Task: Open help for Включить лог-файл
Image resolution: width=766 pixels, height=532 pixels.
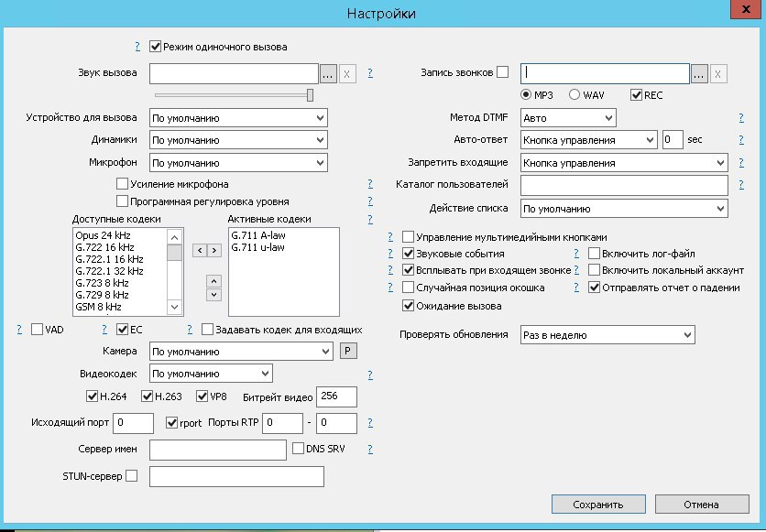Action: click(576, 254)
